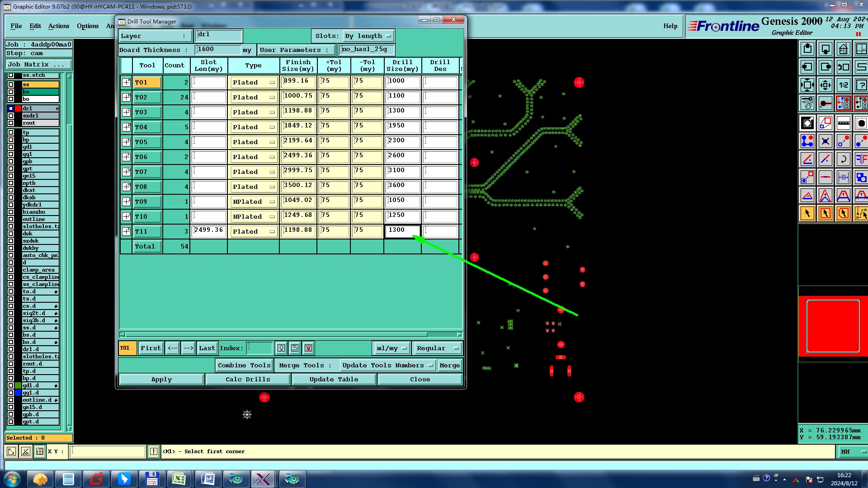Click the red-X delete icon beside Index

coord(308,348)
